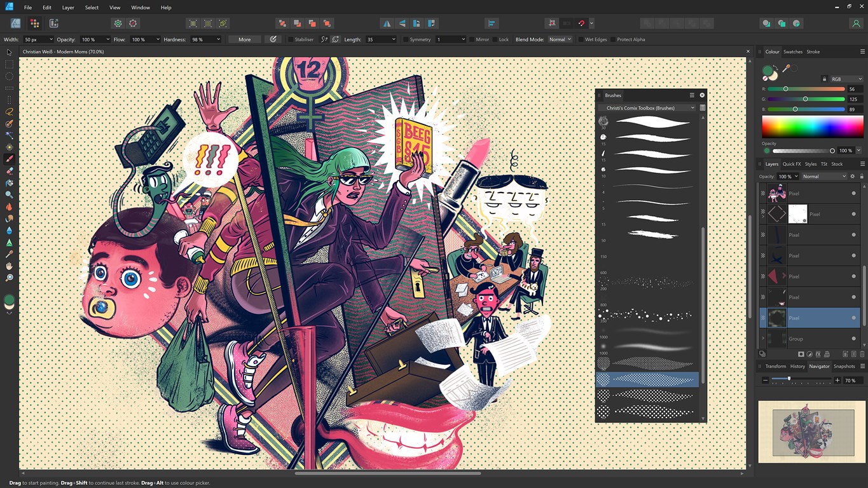Click the More button in context toolbar
Image resolution: width=868 pixels, height=488 pixels.
(244, 39)
